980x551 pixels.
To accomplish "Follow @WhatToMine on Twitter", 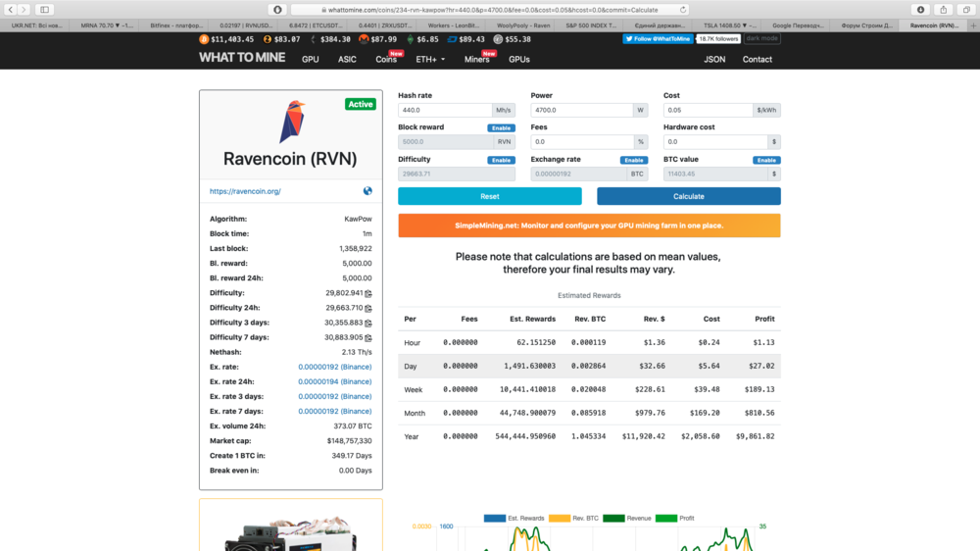I will pos(658,39).
